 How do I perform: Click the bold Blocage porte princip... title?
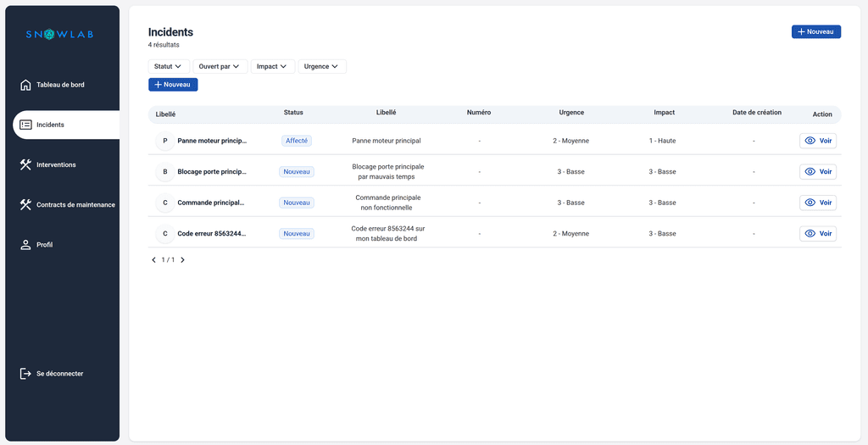click(x=212, y=172)
